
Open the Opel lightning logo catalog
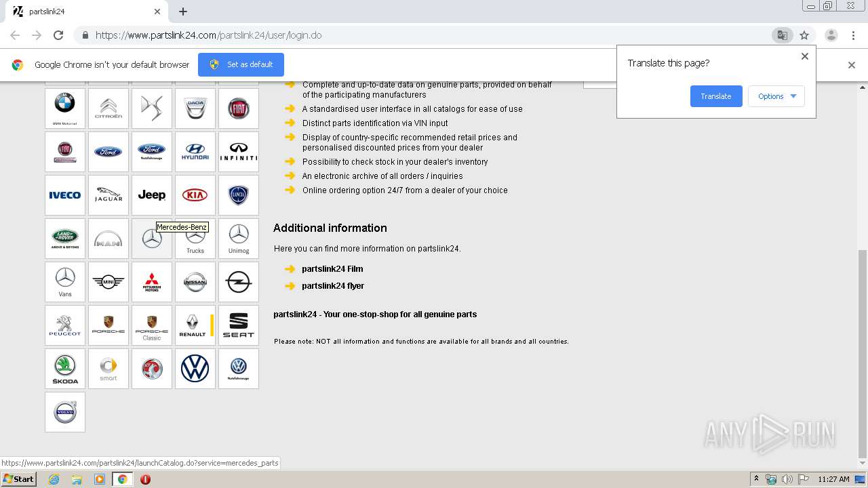point(239,282)
